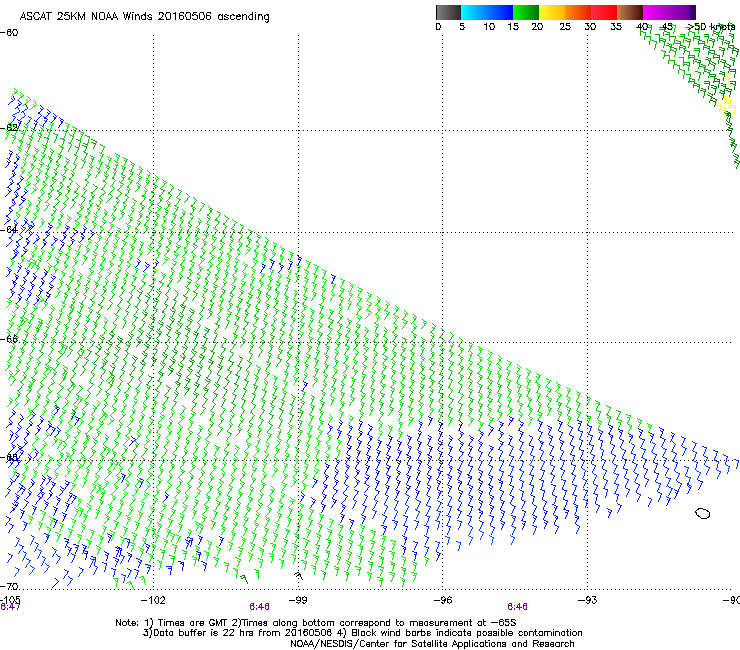Click the '15' label under the color bar
Viewport: 740px width, 650px height.
[513, 27]
